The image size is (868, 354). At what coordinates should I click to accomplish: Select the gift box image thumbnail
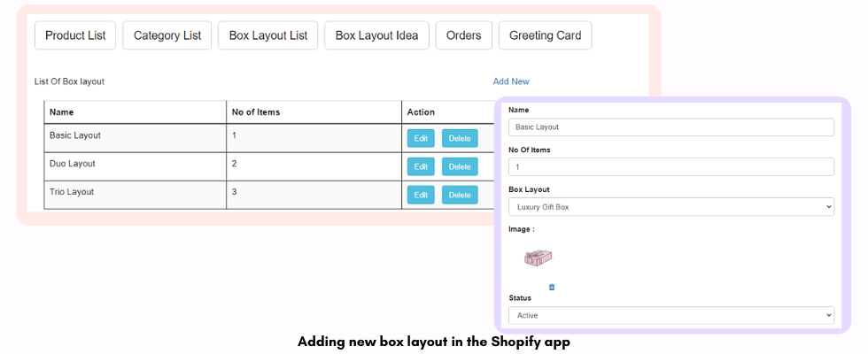539,258
